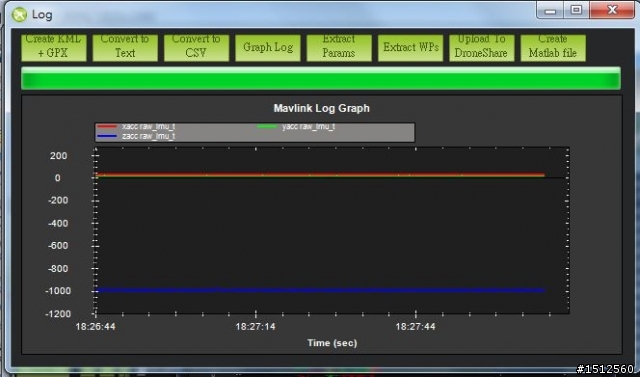Click the Mavlink Log Graph title
The height and width of the screenshot is (377, 640).
click(322, 108)
